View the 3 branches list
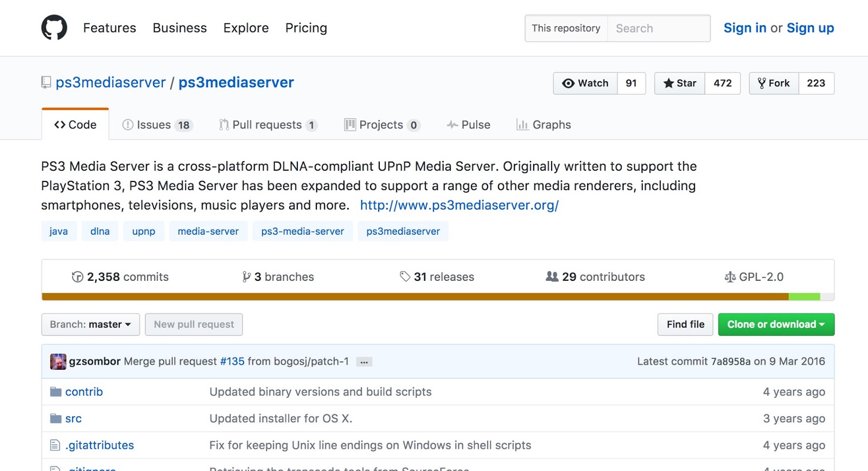Image resolution: width=868 pixels, height=471 pixels. click(x=278, y=277)
